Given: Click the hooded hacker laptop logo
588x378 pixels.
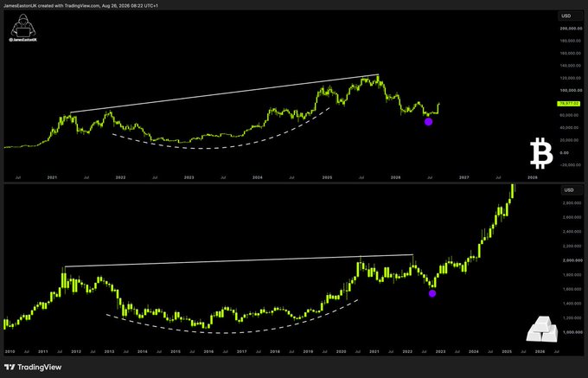Looking at the screenshot, I should (23, 28).
